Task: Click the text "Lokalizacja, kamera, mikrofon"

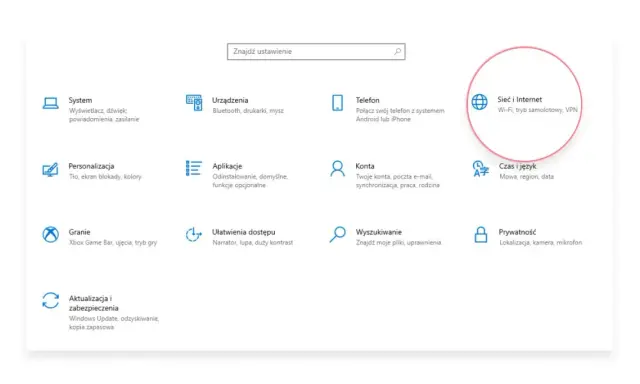Action: pos(540,242)
